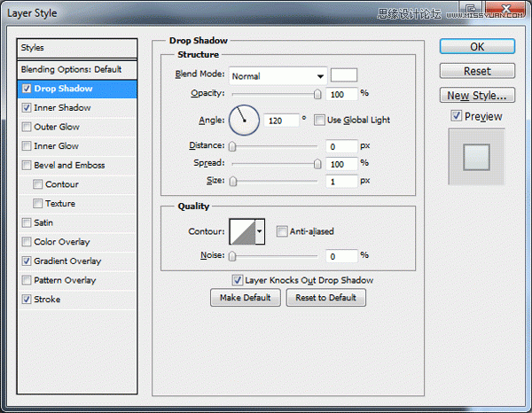Open the Bevel and Emboss settings label
The width and height of the screenshot is (532, 413).
[x=69, y=165]
